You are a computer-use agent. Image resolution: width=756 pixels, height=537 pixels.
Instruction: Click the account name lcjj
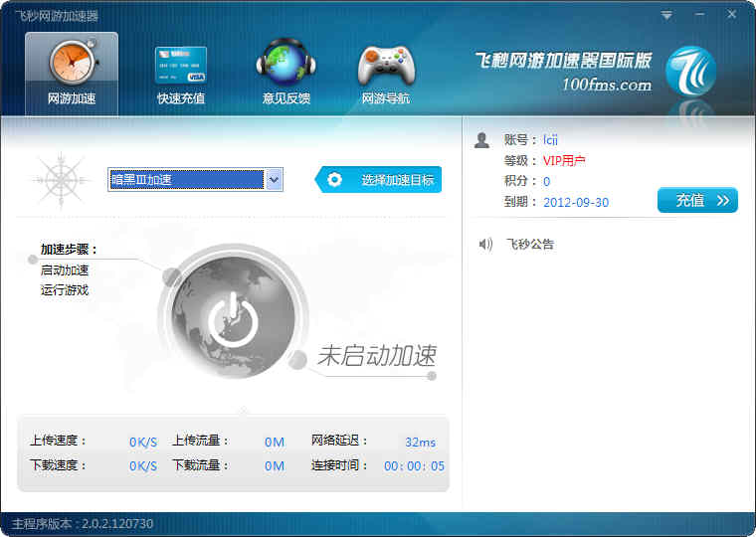point(550,140)
